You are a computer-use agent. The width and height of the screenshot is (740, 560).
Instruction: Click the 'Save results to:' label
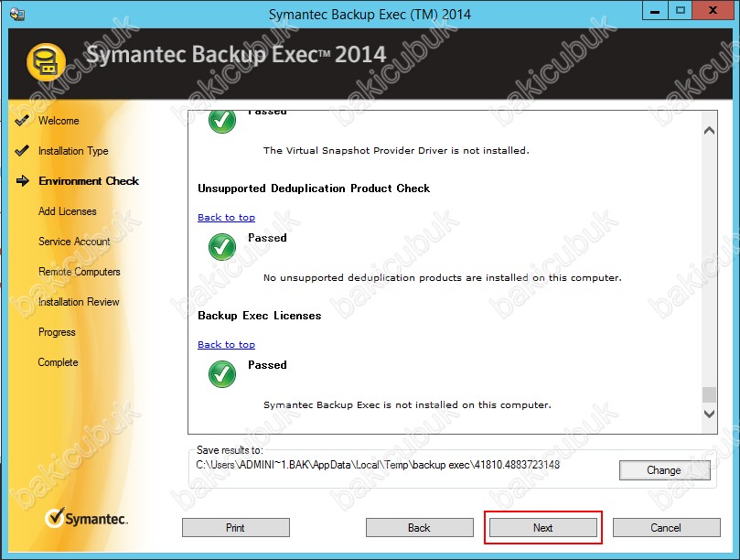230,450
